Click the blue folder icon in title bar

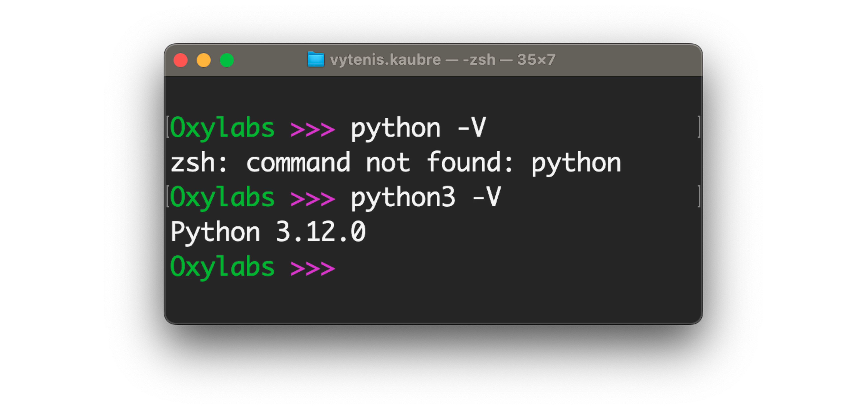click(316, 60)
